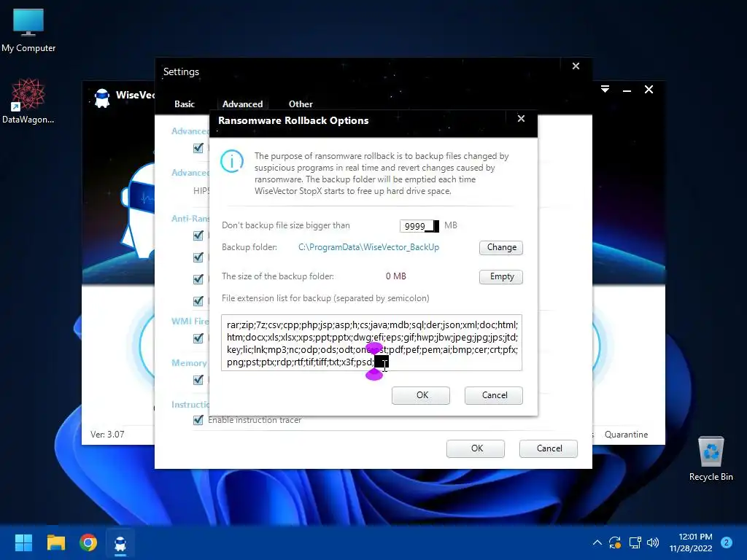Open the volume tray icon
The width and height of the screenshot is (747, 560).
click(x=653, y=542)
